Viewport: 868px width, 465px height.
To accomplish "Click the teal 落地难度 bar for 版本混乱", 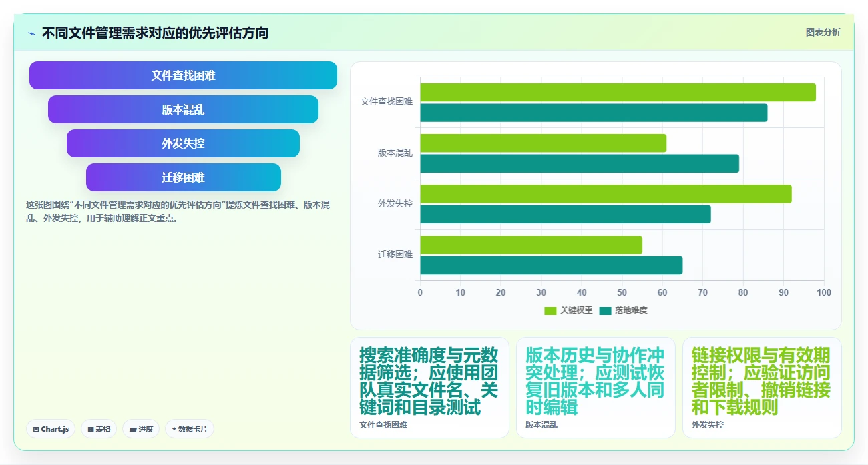I will click(580, 163).
